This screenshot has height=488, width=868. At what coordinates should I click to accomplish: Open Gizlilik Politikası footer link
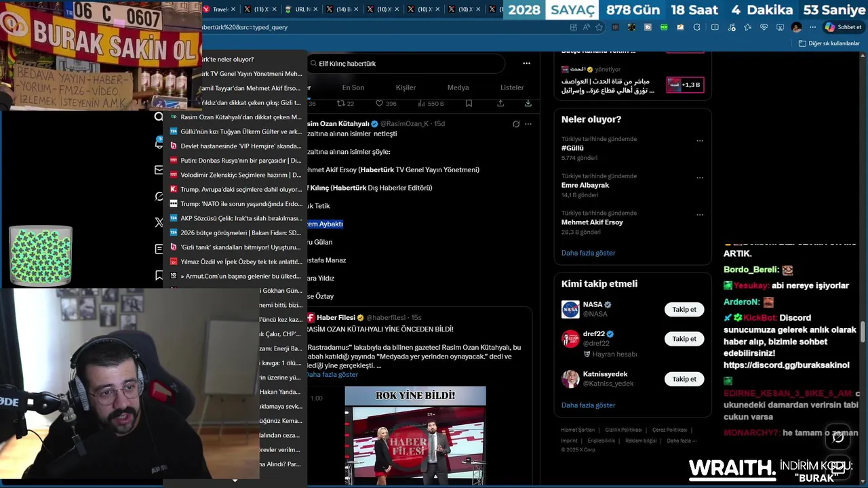pyautogui.click(x=623, y=430)
